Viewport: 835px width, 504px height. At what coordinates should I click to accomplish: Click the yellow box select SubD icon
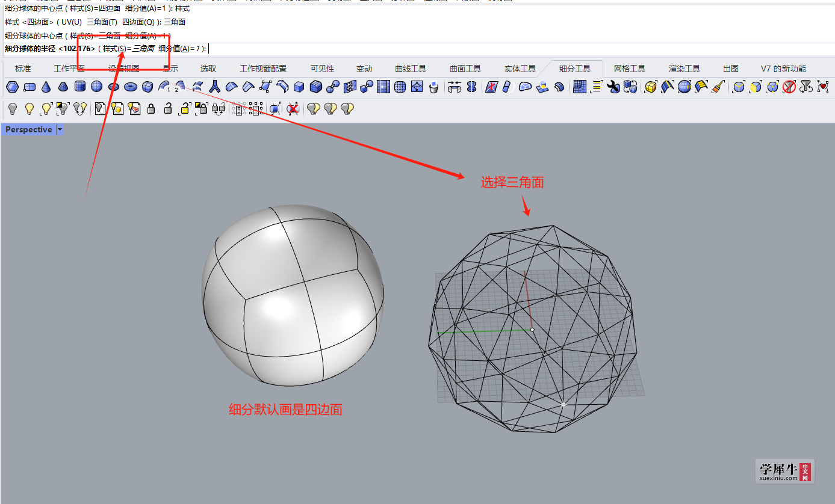650,88
